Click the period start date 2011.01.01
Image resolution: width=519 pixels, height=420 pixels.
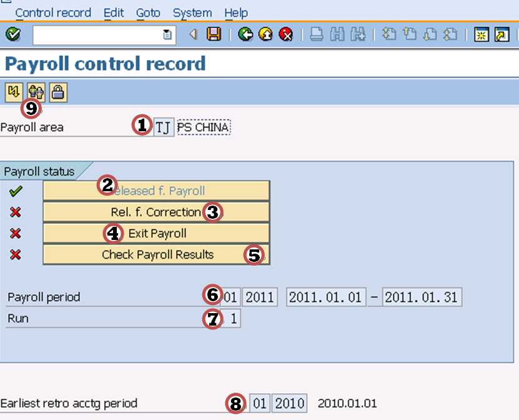(x=326, y=297)
